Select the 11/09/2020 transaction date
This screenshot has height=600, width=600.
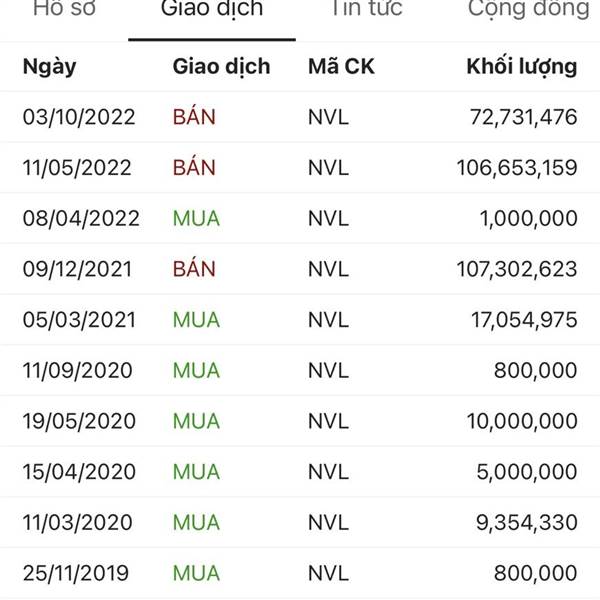click(x=78, y=370)
